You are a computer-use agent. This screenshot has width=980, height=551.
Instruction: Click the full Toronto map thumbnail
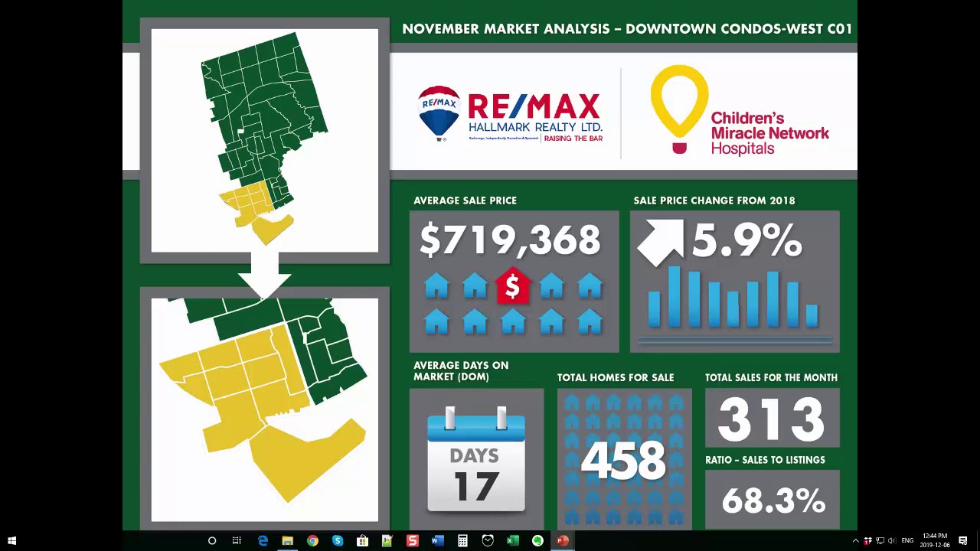265,141
